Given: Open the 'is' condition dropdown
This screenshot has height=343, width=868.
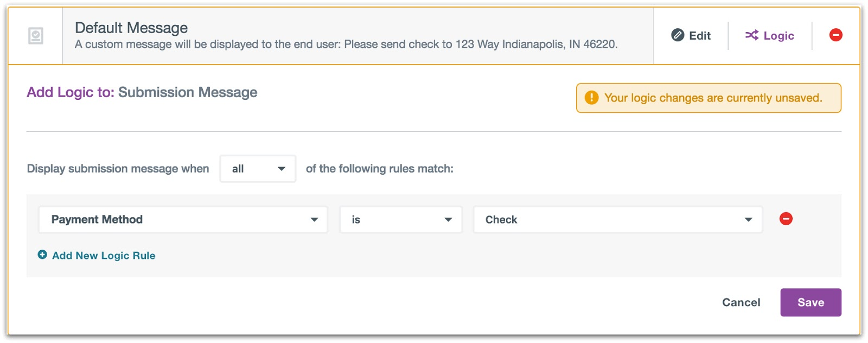Looking at the screenshot, I should [400, 220].
